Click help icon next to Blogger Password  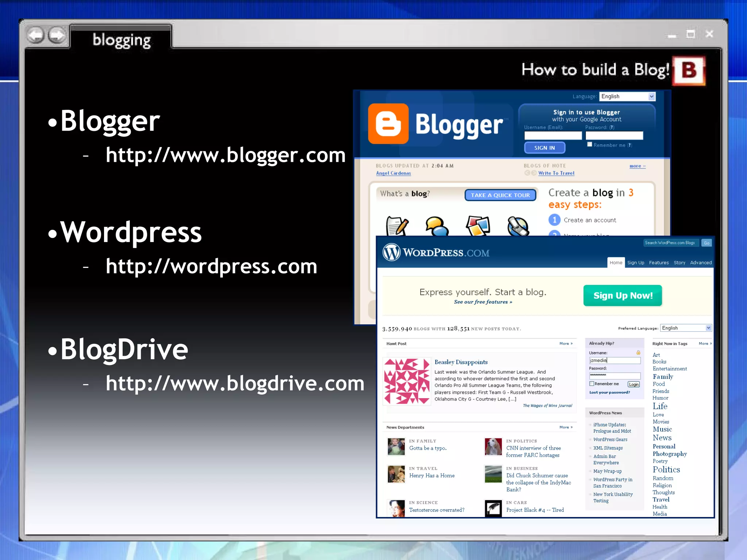click(x=612, y=127)
